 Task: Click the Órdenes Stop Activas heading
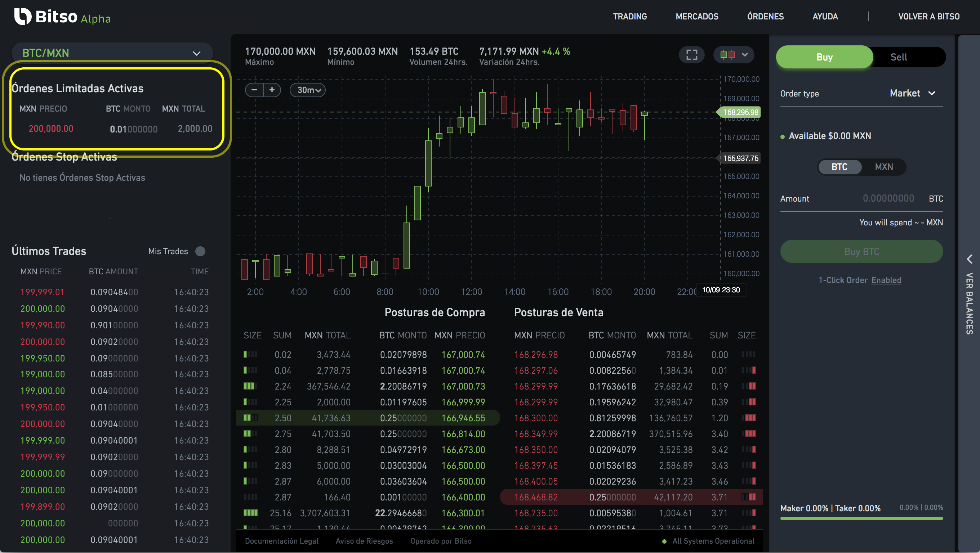tap(64, 157)
